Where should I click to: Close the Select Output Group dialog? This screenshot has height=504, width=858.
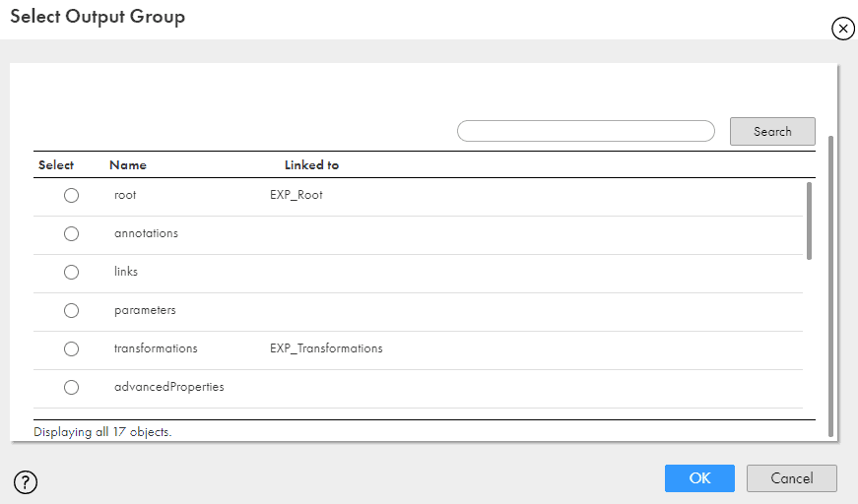[x=842, y=29]
